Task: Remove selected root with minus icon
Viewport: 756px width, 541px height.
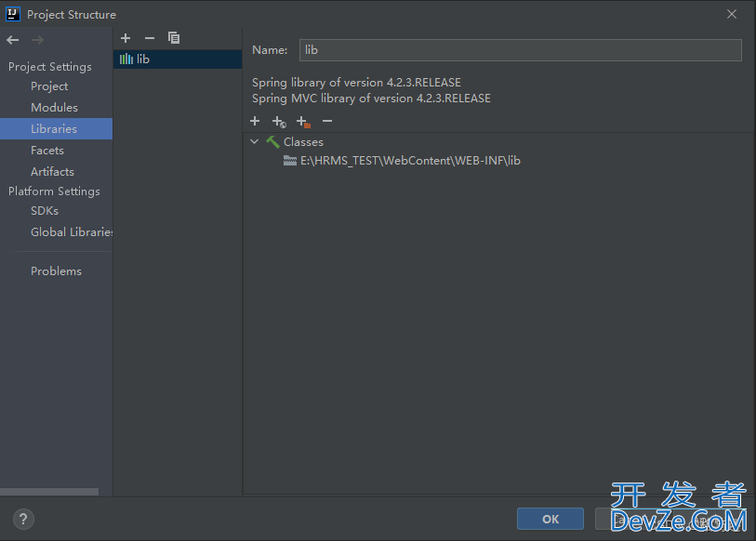Action: pos(327,121)
